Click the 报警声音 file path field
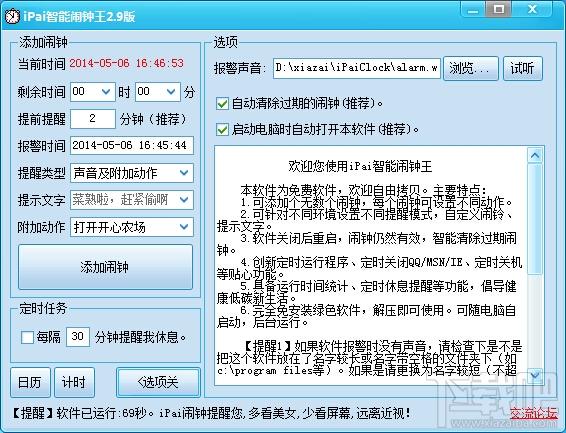The height and width of the screenshot is (433, 566). click(357, 68)
